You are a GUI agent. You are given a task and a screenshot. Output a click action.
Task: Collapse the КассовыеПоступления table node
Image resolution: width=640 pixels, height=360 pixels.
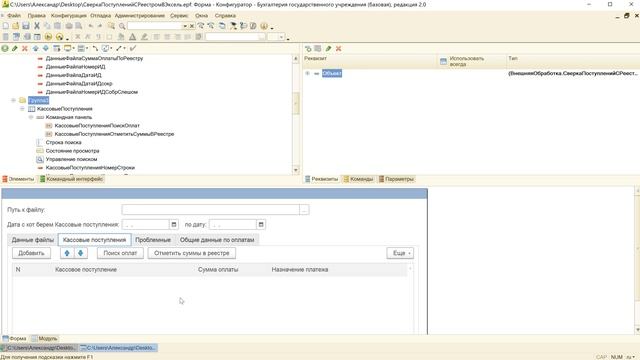click(x=22, y=109)
